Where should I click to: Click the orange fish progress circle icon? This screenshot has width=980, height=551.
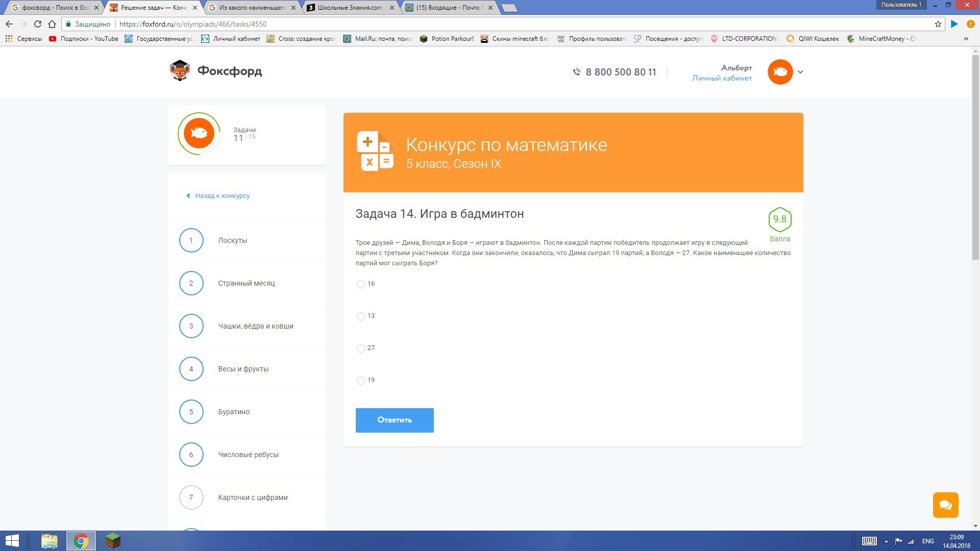point(199,133)
